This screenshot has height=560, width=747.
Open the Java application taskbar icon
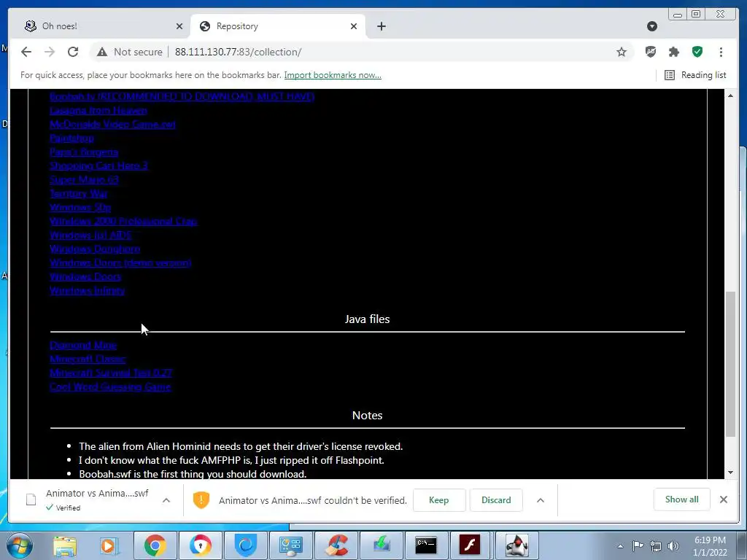(516, 545)
